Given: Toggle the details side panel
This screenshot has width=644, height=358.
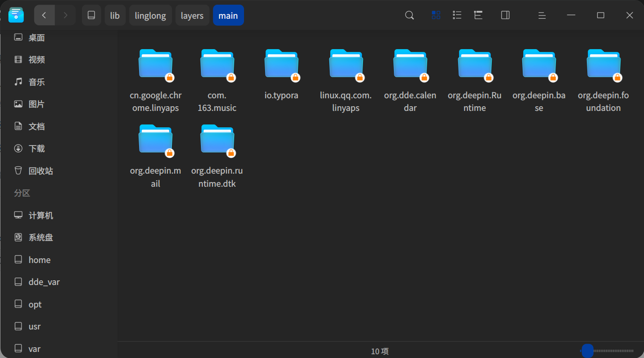Looking at the screenshot, I should pyautogui.click(x=505, y=15).
